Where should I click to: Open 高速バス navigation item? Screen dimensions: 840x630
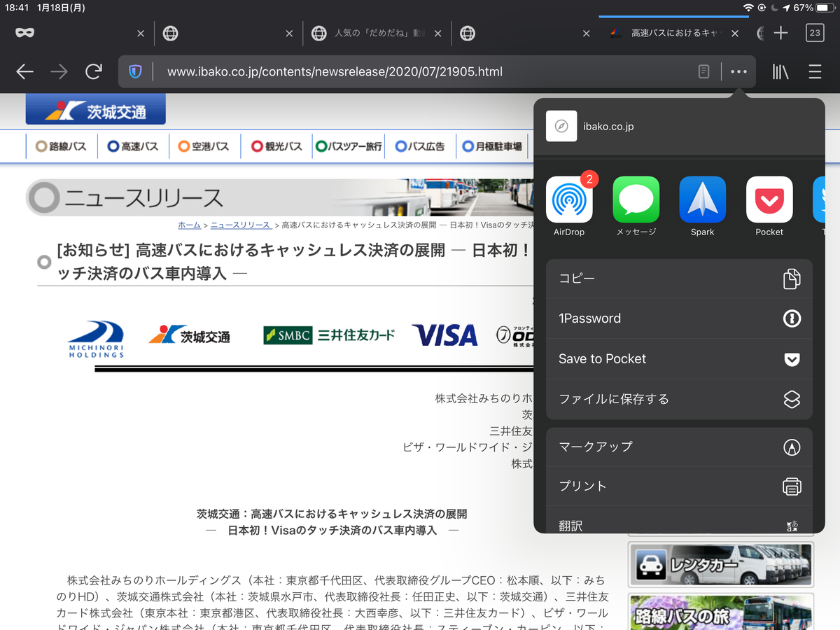[133, 147]
